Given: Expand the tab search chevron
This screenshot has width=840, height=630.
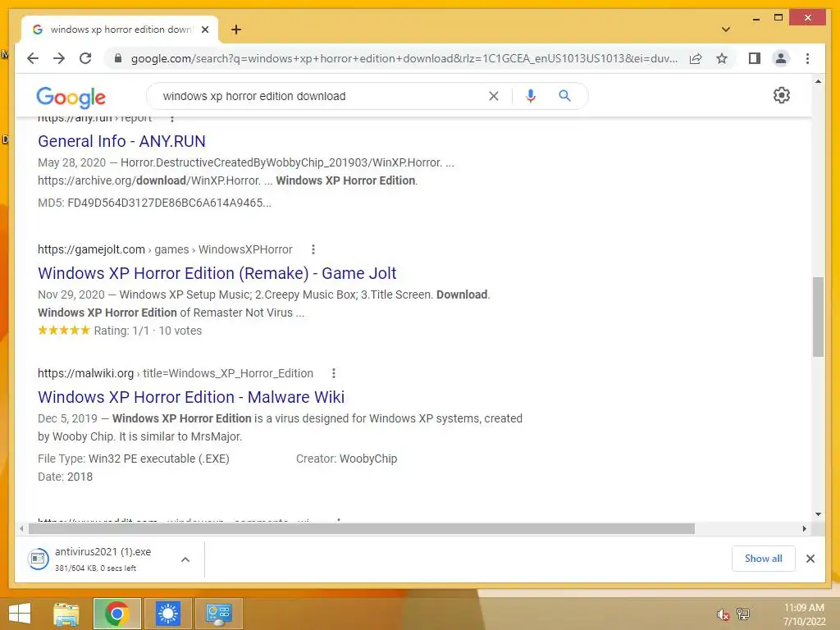Looking at the screenshot, I should pos(726,30).
